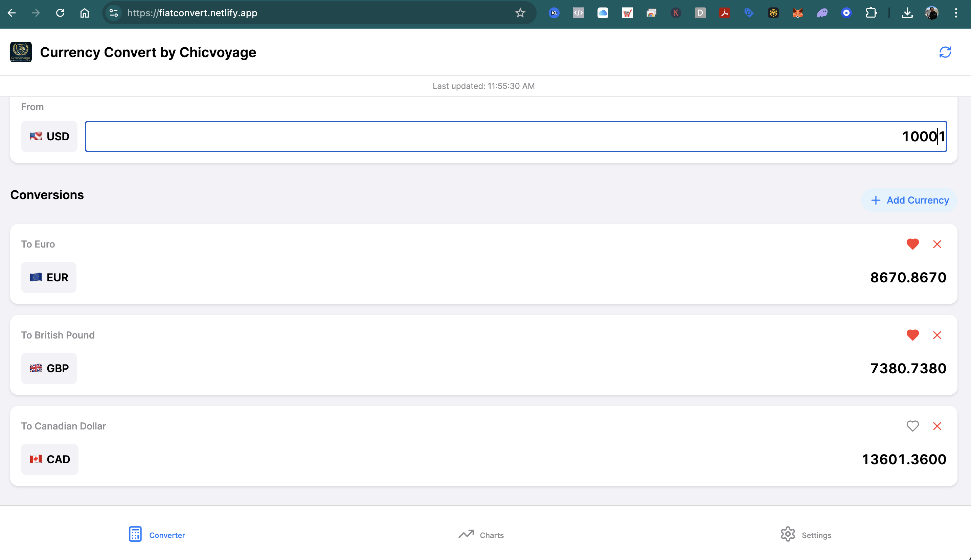Open the Settings tab
This screenshot has width=971, height=560.
pyautogui.click(x=806, y=535)
